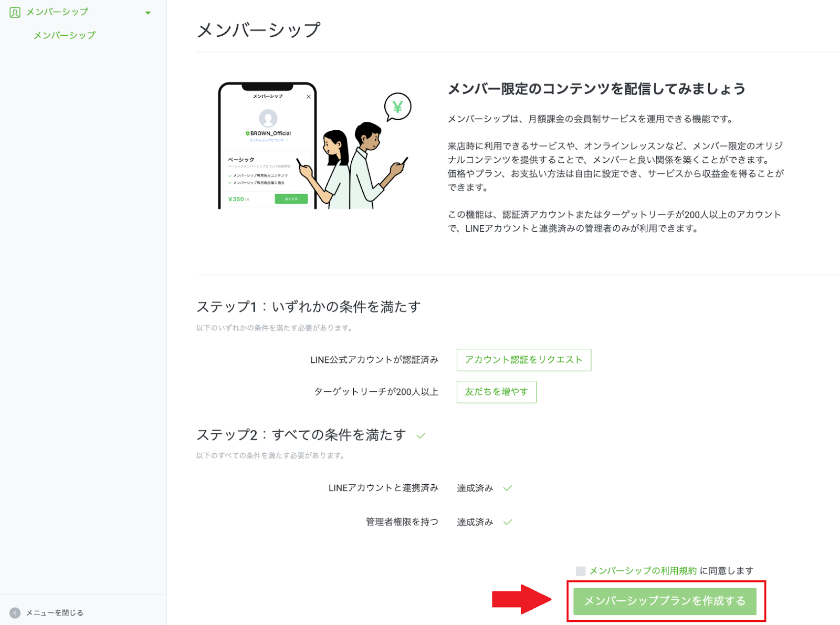Click the 友だちを増やす button

(x=496, y=392)
